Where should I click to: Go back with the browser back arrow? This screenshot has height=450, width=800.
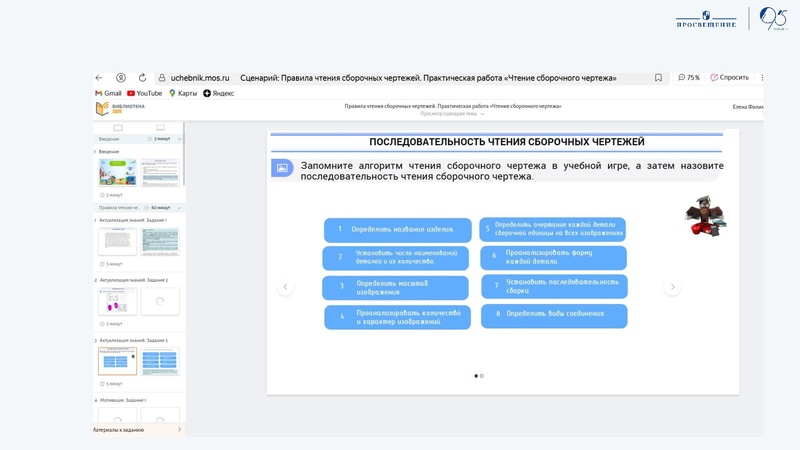[x=99, y=78]
